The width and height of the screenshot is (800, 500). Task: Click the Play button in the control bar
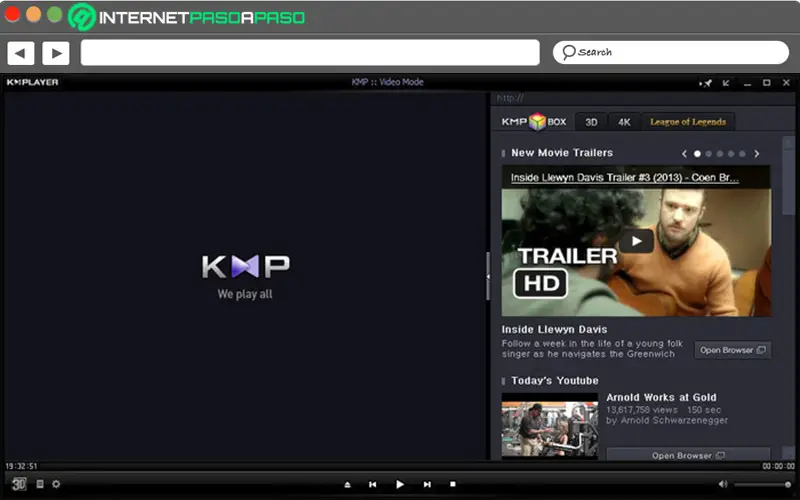[x=399, y=484]
